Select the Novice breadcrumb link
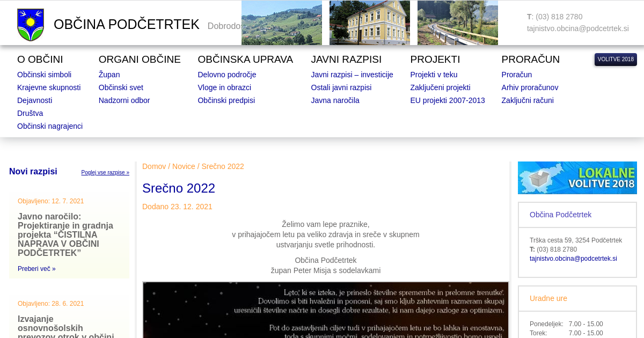Viewport: 644px width, 338px height. coord(184,166)
